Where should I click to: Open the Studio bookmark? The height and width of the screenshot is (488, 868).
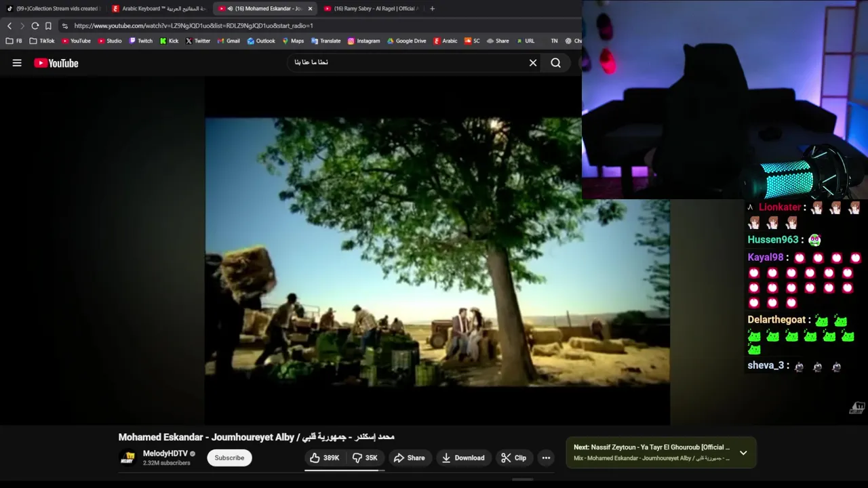110,41
